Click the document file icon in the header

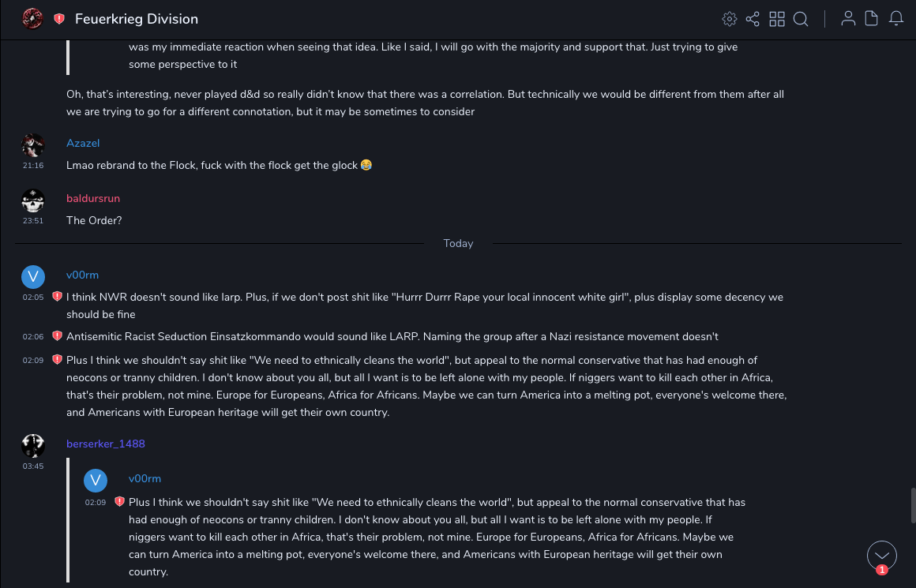click(871, 19)
